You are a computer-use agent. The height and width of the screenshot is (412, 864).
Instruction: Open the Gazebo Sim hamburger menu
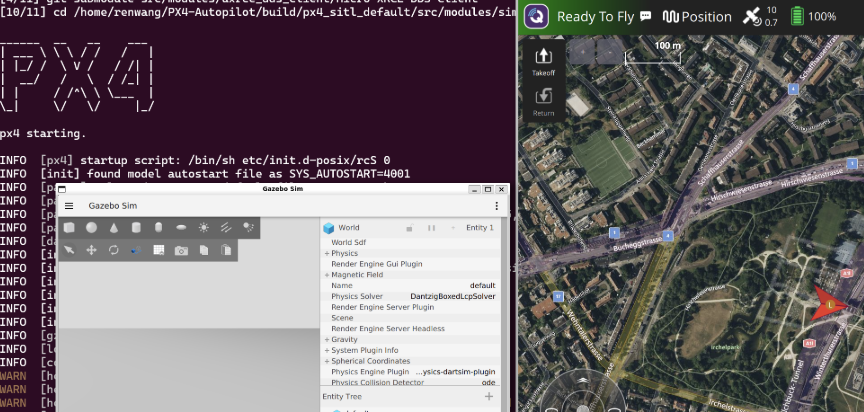[x=69, y=206]
